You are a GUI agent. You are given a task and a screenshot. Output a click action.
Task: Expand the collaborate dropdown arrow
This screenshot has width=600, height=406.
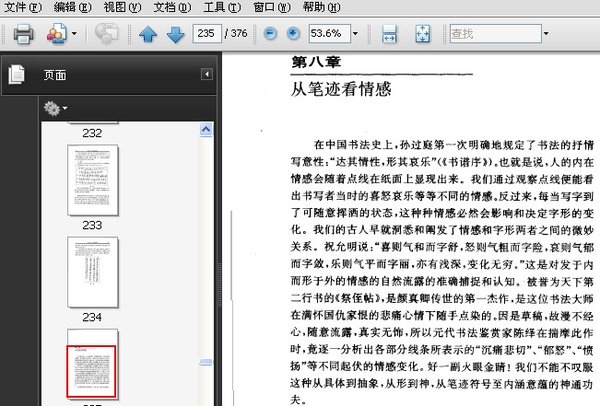click(74, 34)
